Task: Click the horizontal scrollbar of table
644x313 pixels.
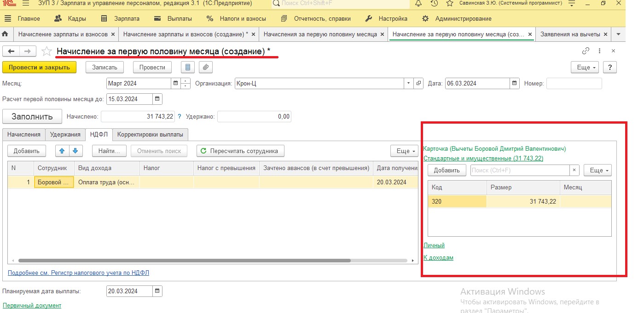Action: tap(184, 261)
